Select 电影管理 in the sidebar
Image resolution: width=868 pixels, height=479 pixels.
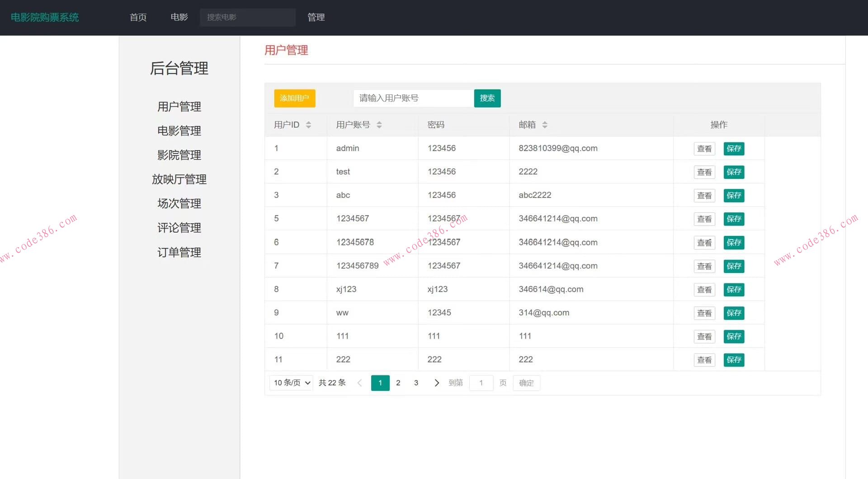click(x=179, y=131)
